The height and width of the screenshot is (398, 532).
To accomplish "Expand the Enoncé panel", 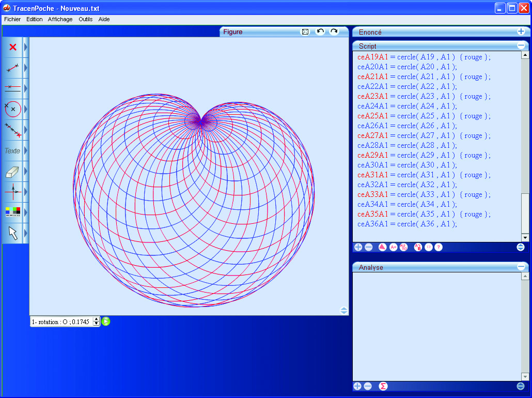I will click(521, 32).
